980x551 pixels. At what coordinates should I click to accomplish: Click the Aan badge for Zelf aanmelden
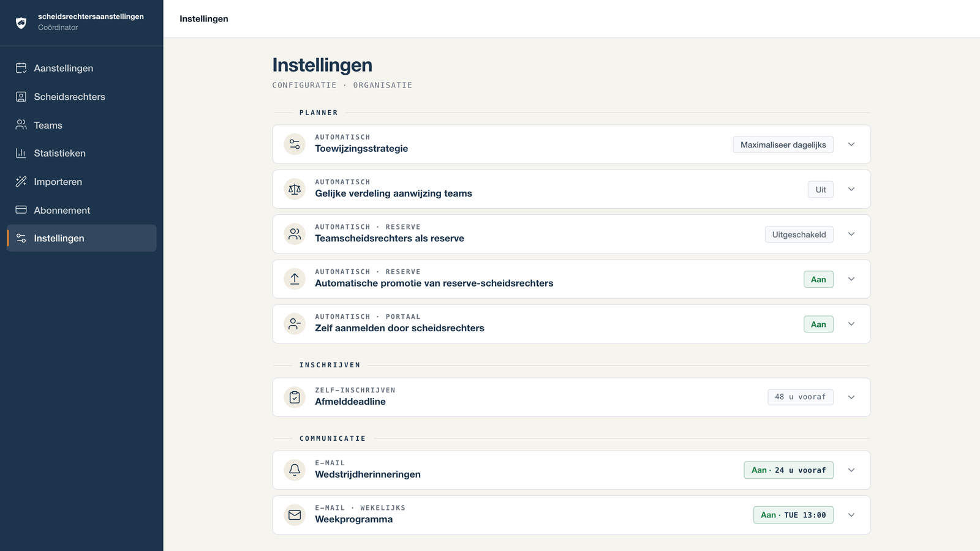(x=818, y=324)
